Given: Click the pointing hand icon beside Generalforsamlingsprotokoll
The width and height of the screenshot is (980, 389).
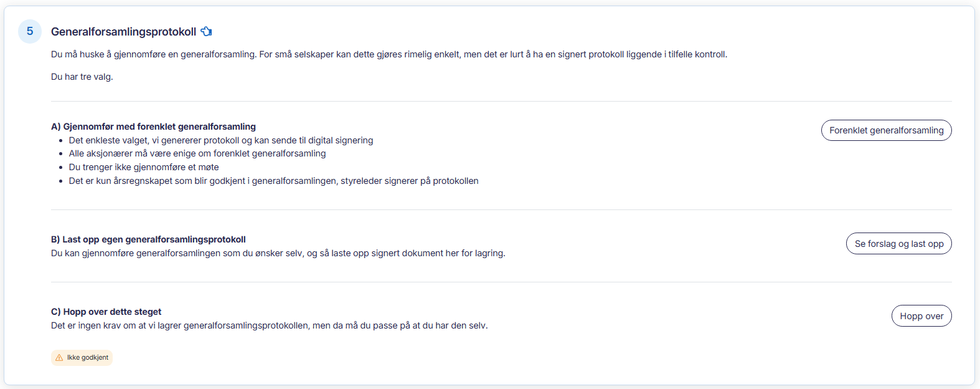Looking at the screenshot, I should 207,31.
